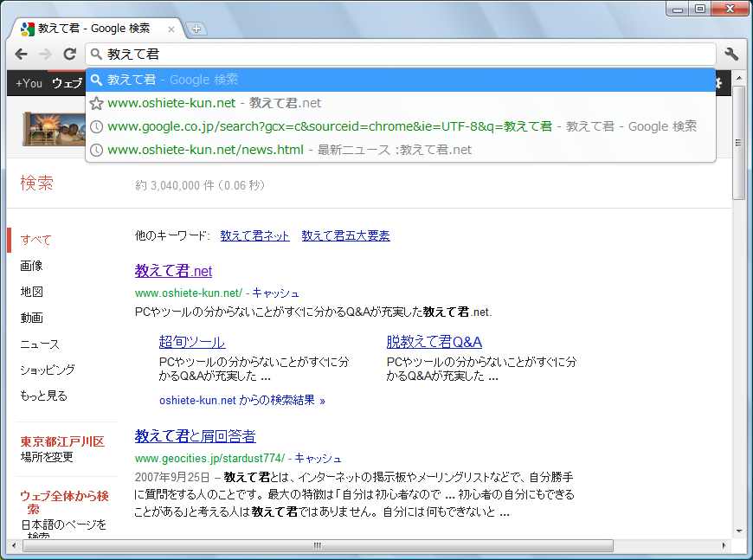Click ウェブ in the Google bar
The height and width of the screenshot is (560, 753).
coord(68,83)
